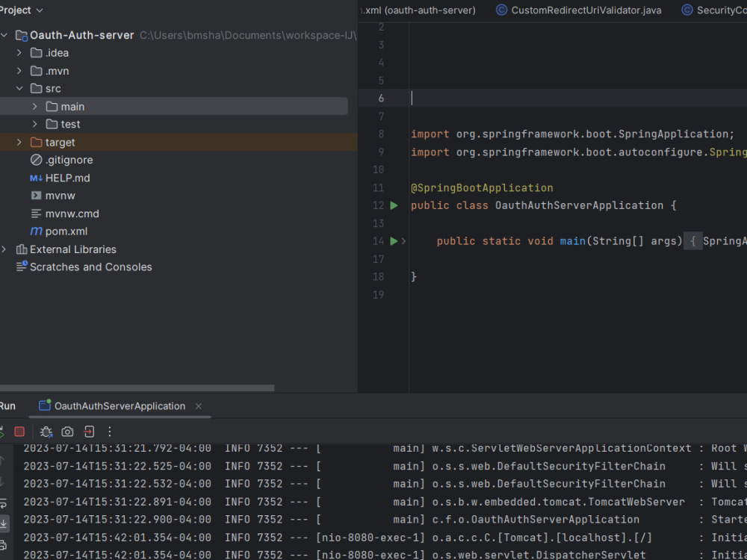Click the Scratches and Consoles icon
This screenshot has width=747, height=560.
coord(22,267)
